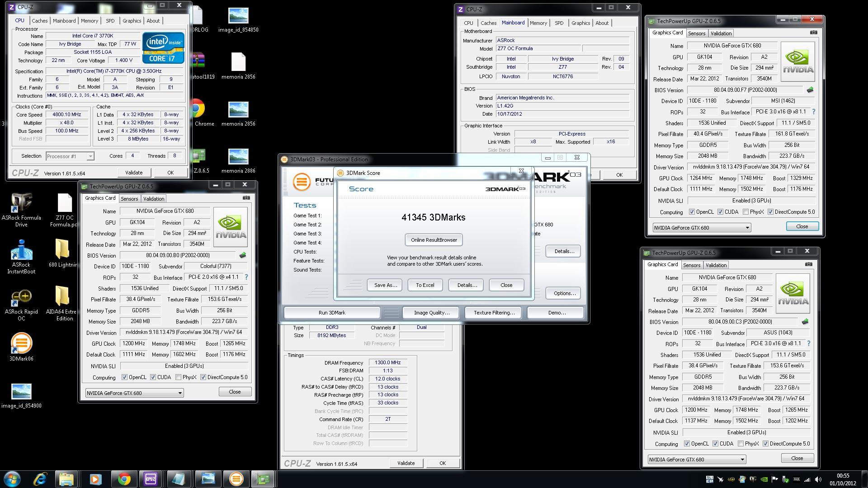This screenshot has height=488, width=868.
Task: Open GPU selector dropdown in Colorful GPU-Z window
Action: [134, 393]
